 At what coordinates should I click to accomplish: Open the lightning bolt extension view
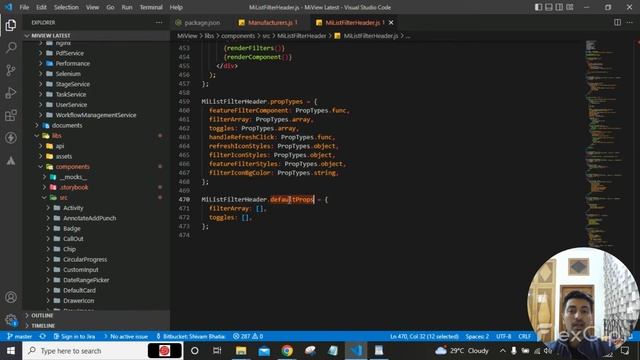point(11,138)
